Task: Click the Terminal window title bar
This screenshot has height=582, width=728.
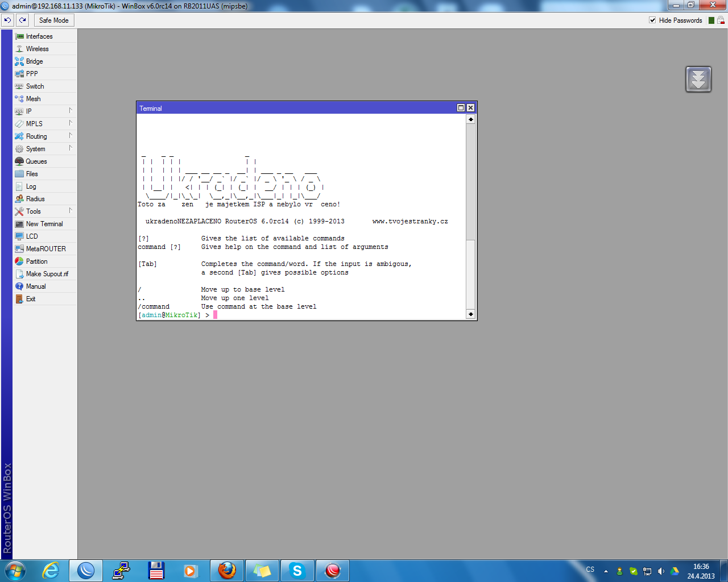Action: pos(296,108)
